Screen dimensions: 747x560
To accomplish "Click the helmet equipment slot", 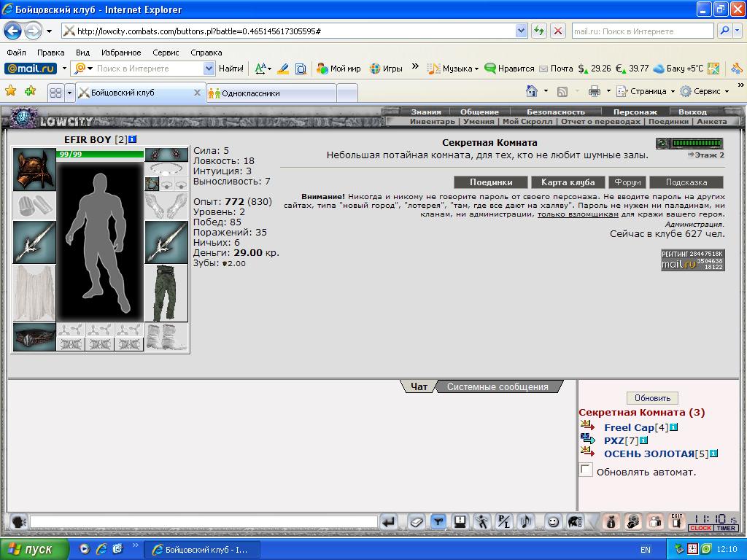I will (x=34, y=169).
